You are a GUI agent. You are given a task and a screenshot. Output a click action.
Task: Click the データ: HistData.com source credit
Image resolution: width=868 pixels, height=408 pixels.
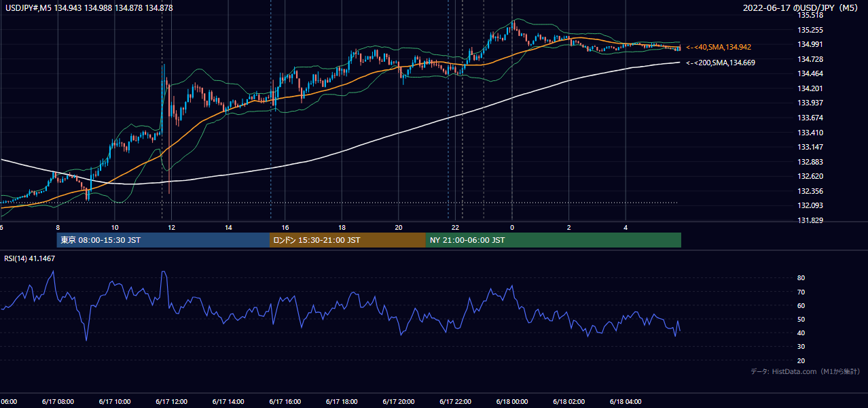click(806, 372)
